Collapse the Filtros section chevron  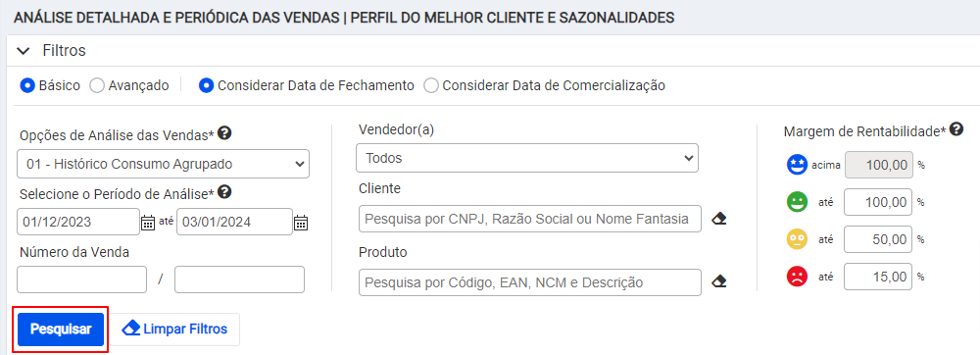tap(24, 51)
